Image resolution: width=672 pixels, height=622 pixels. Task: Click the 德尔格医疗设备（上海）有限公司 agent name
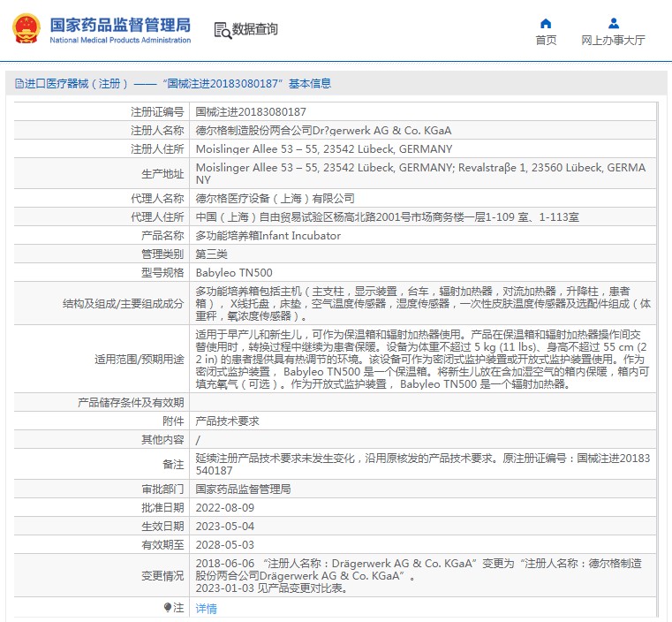pos(275,199)
